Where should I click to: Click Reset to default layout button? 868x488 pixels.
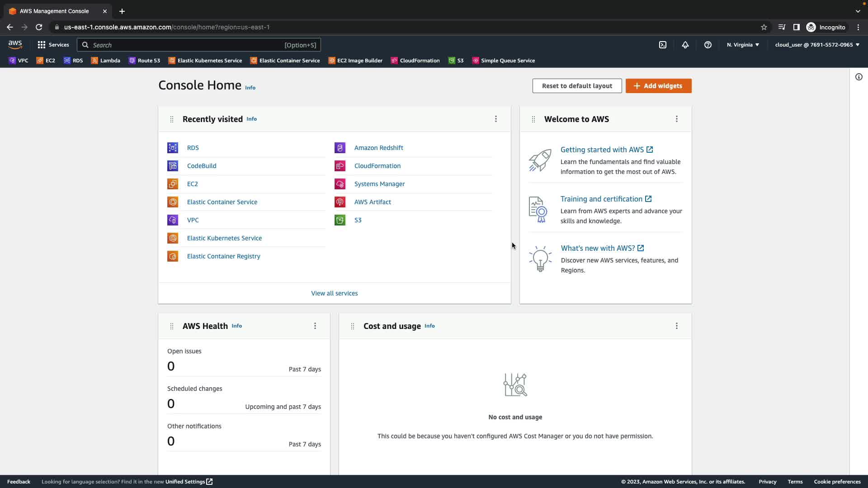(x=577, y=86)
